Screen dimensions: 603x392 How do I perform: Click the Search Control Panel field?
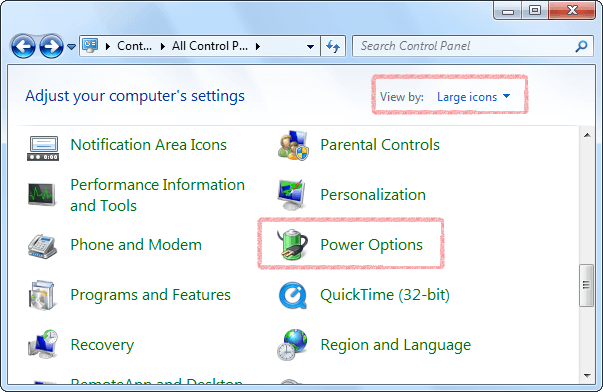(473, 46)
